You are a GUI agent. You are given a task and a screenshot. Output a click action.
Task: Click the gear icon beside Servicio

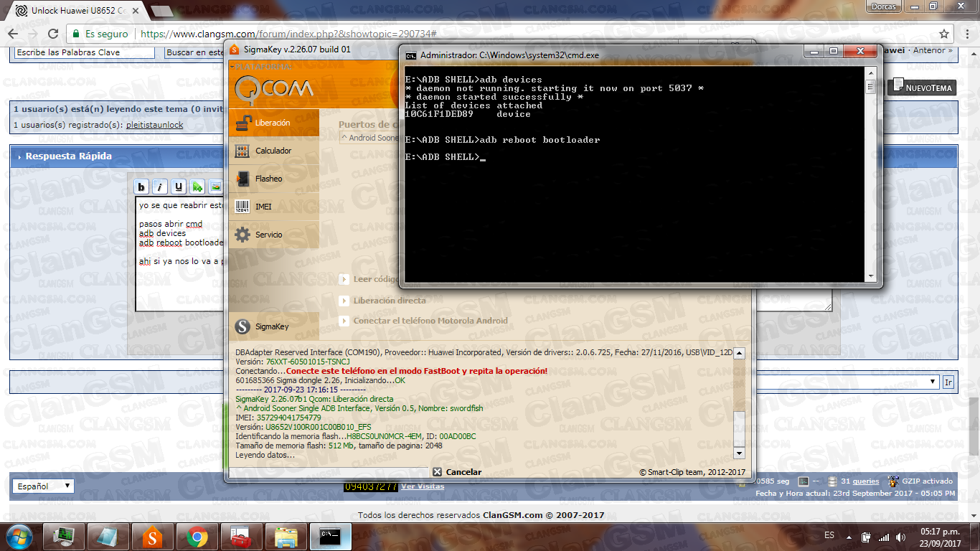click(x=242, y=235)
